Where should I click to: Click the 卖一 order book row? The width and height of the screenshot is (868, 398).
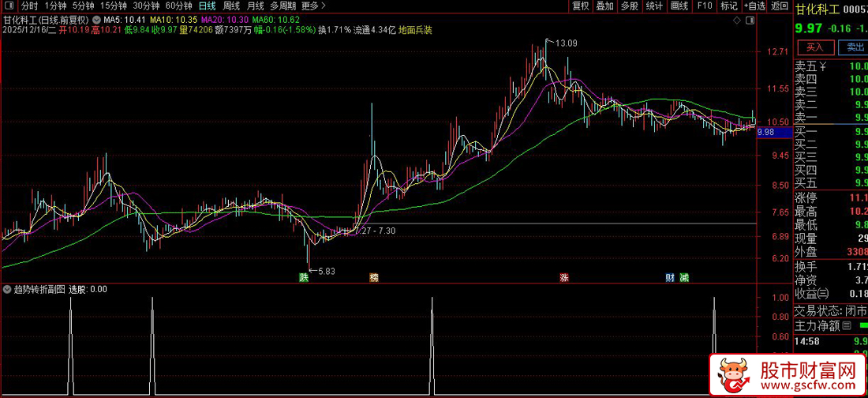pyautogui.click(x=831, y=118)
